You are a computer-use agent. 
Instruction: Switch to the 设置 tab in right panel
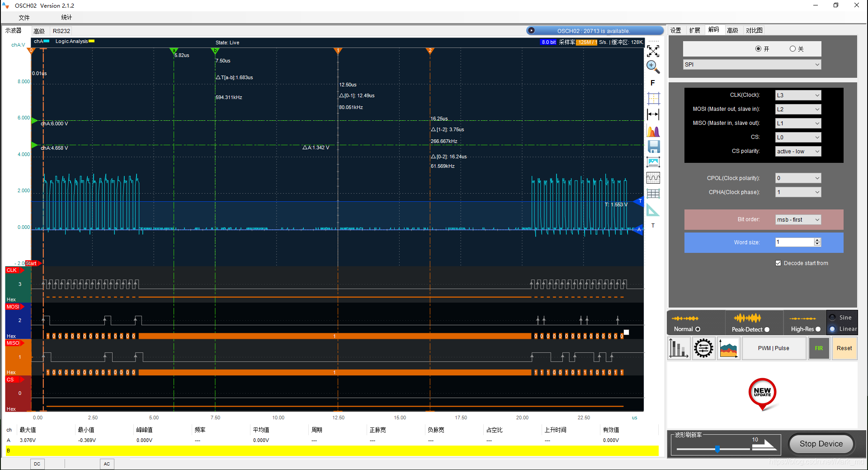point(676,30)
